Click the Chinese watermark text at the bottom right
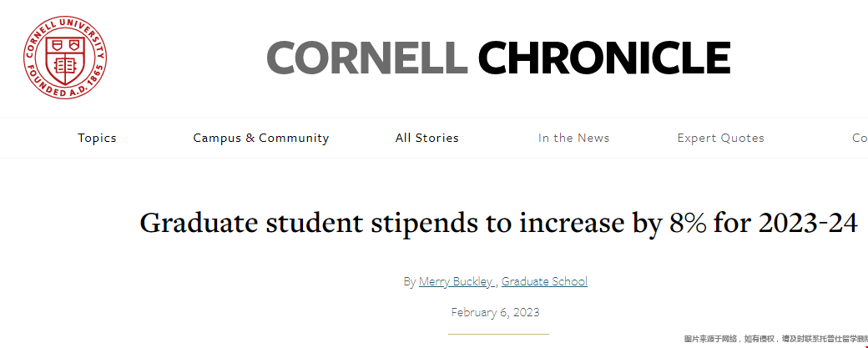This screenshot has width=868, height=348. tap(775, 339)
